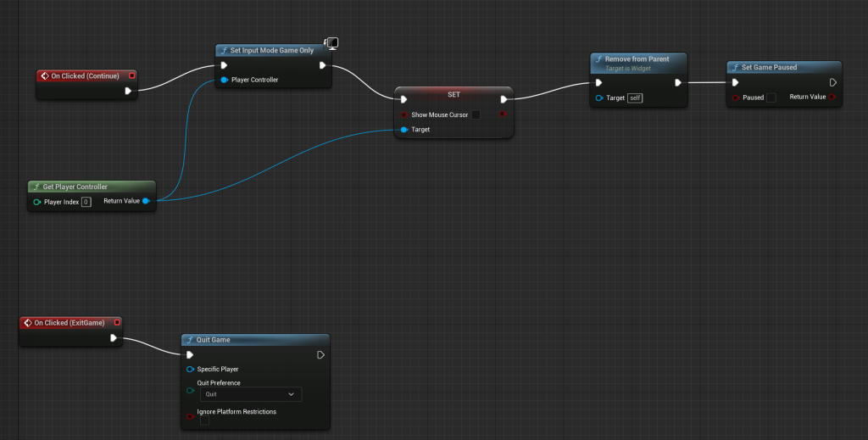Viewport: 868px width, 440px height.
Task: Click the Return Value pin on Set Game Paused
Action: [x=832, y=97]
